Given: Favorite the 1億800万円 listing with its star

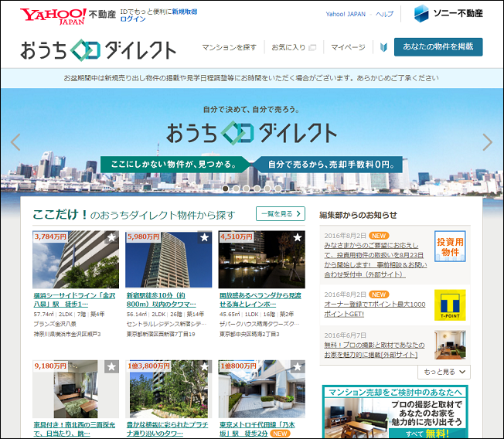Looking at the screenshot, I should [298, 366].
